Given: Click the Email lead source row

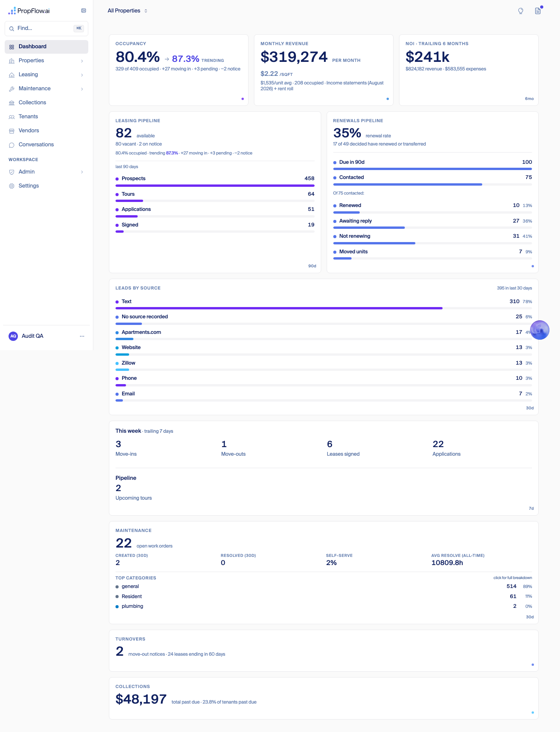Looking at the screenshot, I should click(x=324, y=397).
